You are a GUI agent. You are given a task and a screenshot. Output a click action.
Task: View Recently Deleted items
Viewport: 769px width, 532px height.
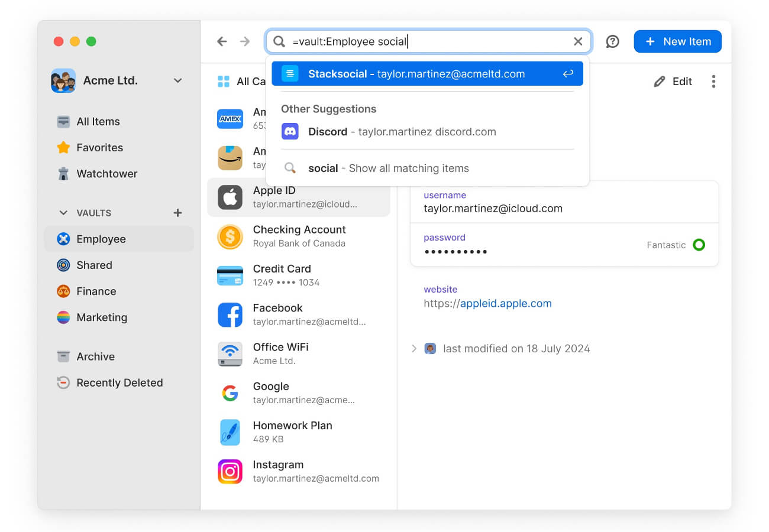pos(119,382)
